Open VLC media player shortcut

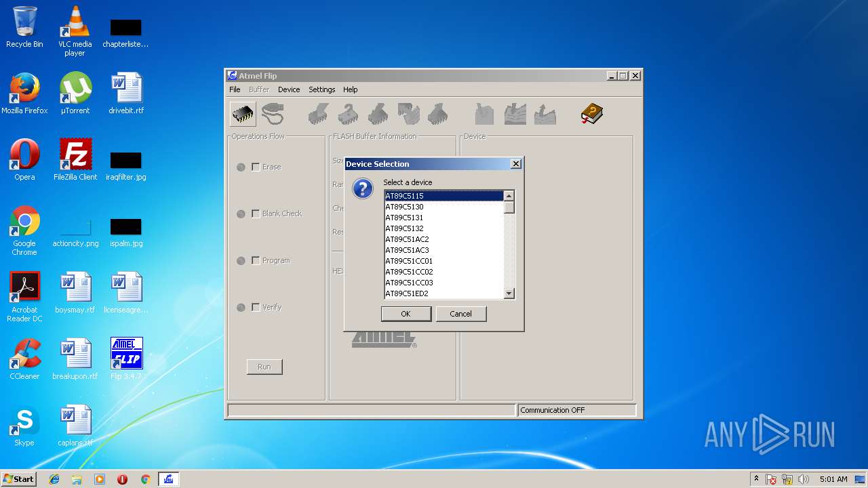75,31
